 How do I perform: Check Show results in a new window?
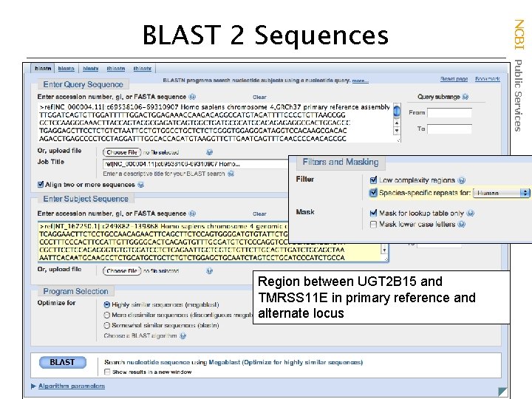107,372
